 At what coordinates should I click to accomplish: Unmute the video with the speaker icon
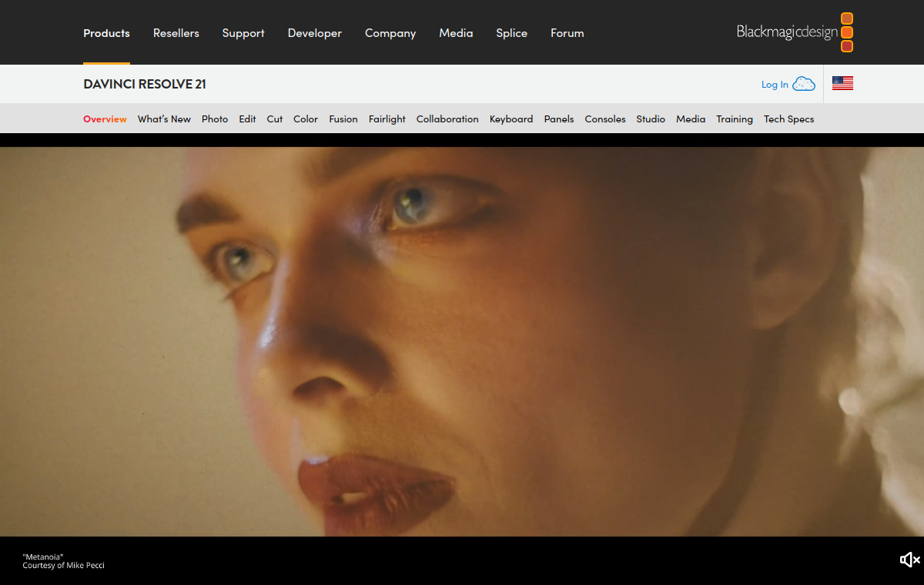tap(909, 560)
